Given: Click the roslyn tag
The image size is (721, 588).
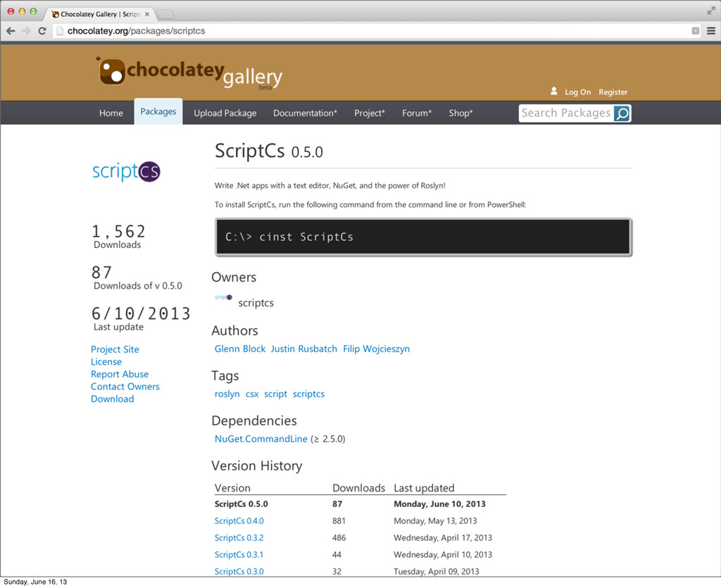Looking at the screenshot, I should (x=227, y=394).
